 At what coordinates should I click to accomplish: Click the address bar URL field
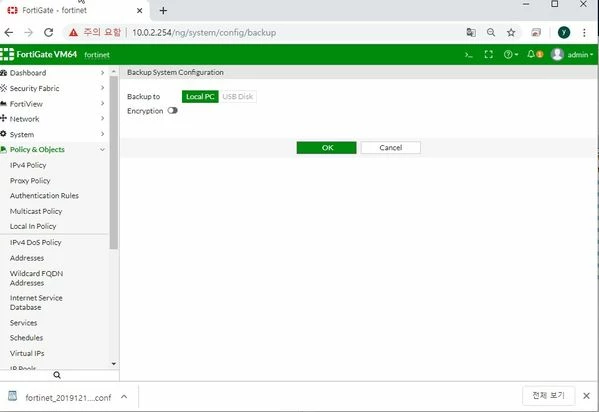pyautogui.click(x=204, y=32)
